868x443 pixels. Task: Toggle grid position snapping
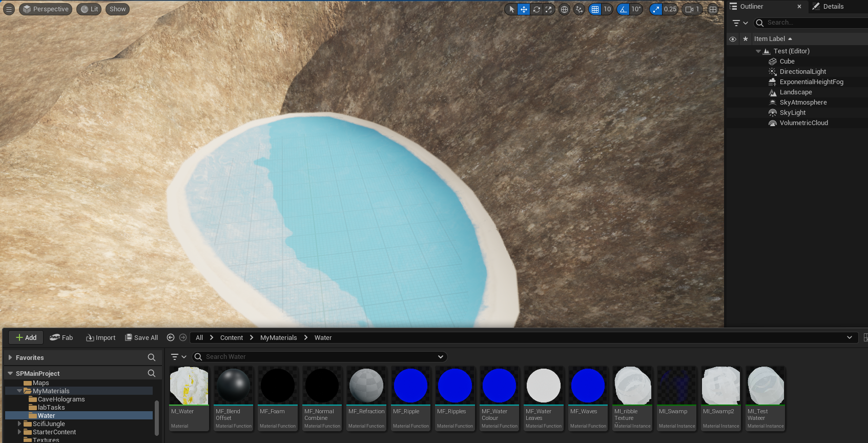(x=595, y=9)
